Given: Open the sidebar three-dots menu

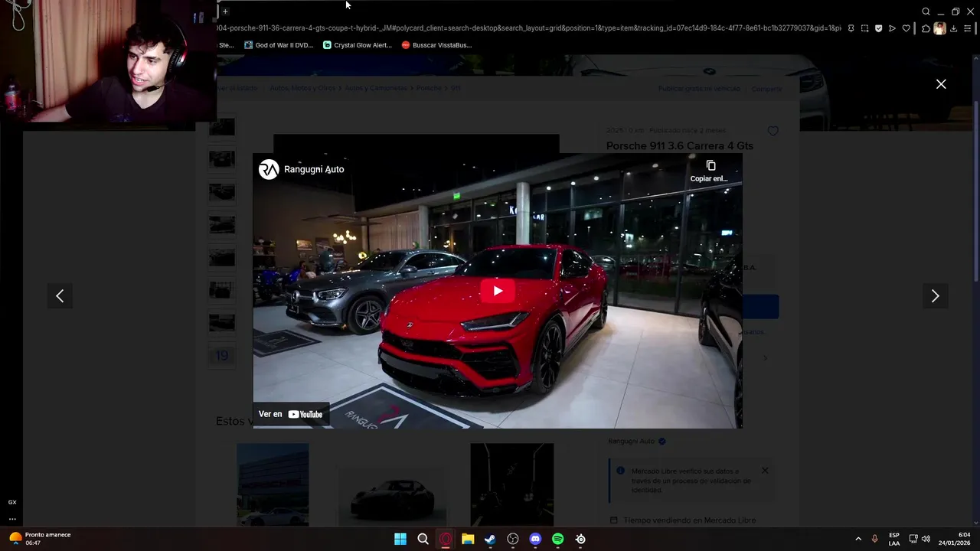Looking at the screenshot, I should tap(12, 519).
